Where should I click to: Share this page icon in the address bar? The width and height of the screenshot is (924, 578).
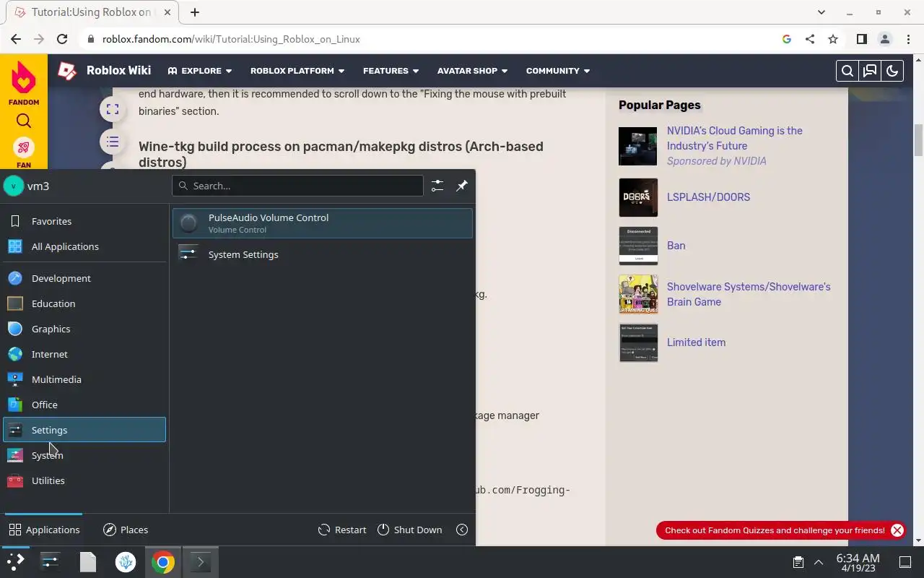click(810, 39)
